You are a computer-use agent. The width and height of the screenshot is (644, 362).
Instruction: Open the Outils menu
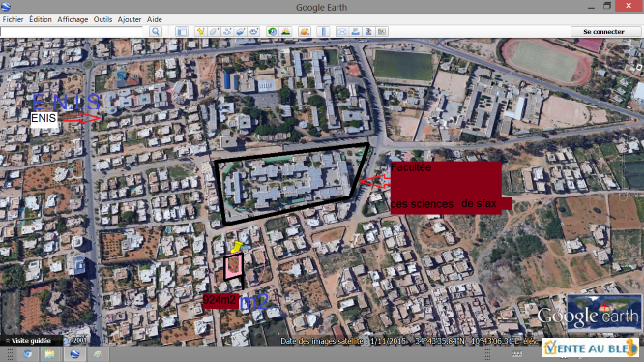(x=102, y=19)
